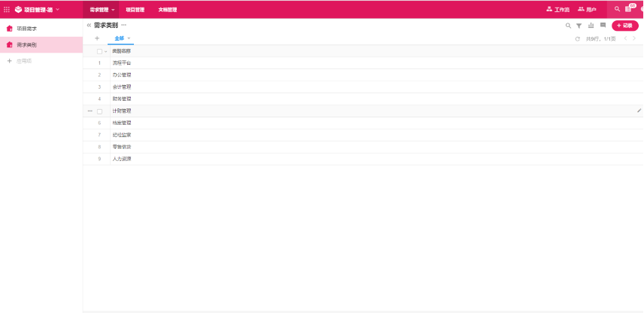Click the 项目管理 app cube icon

pyautogui.click(x=19, y=9)
